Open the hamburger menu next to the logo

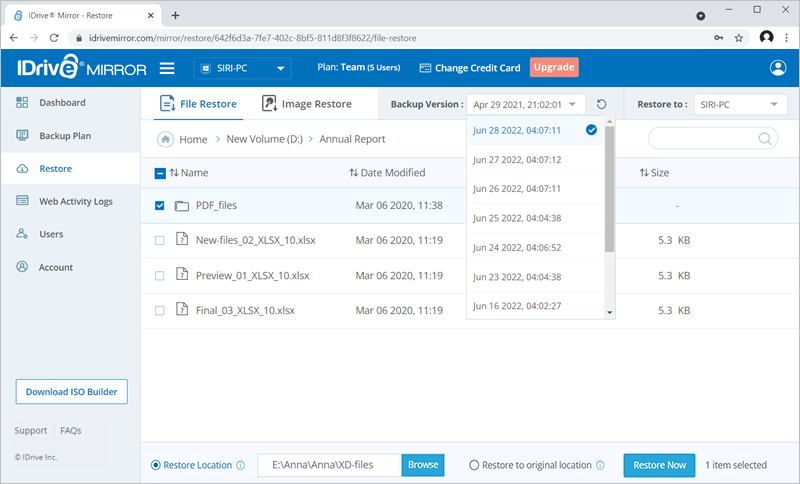tap(167, 68)
